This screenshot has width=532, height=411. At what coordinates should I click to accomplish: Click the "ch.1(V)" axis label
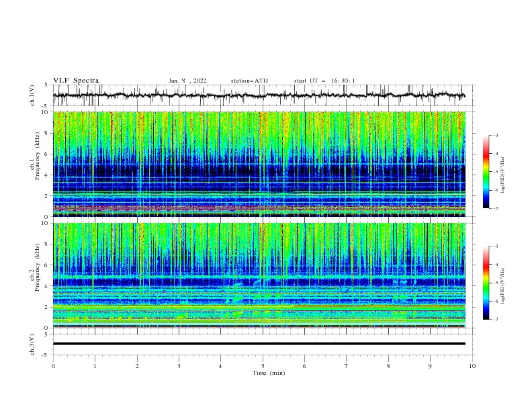pyautogui.click(x=32, y=95)
